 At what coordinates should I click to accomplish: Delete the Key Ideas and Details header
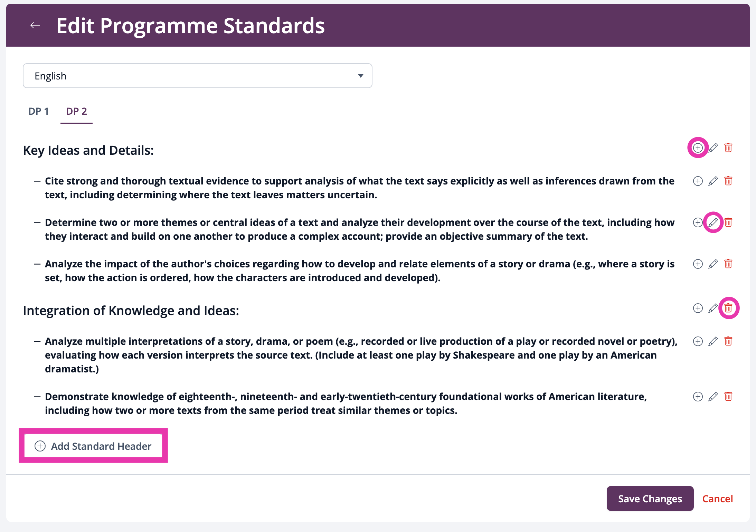point(728,148)
